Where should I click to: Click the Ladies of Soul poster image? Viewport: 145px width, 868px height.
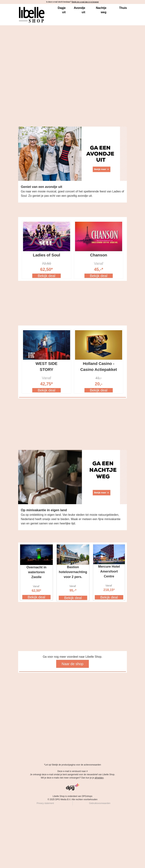[x=47, y=236]
